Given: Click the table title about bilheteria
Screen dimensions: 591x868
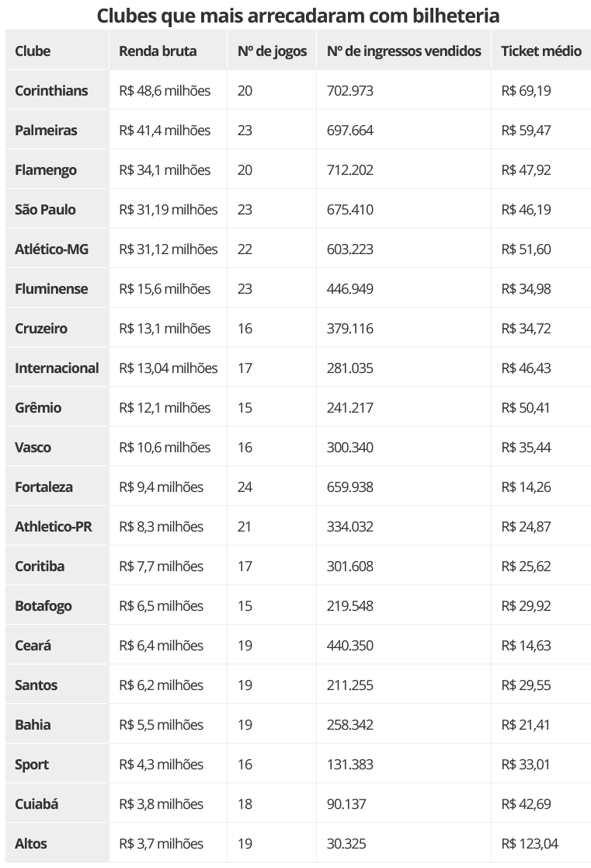Looking at the screenshot, I should (298, 16).
